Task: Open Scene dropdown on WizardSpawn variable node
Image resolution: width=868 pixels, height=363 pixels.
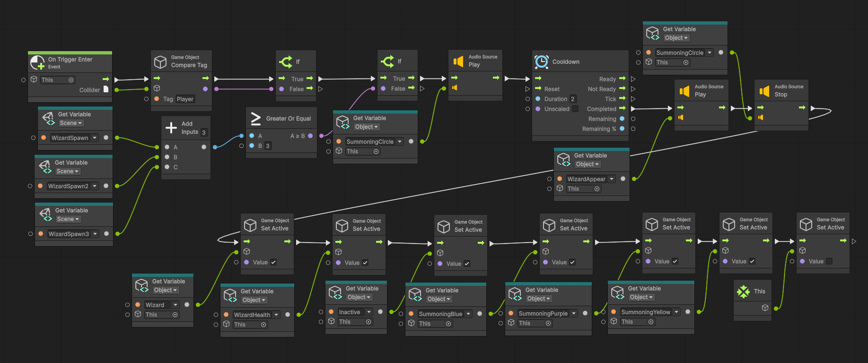Action: tap(71, 123)
